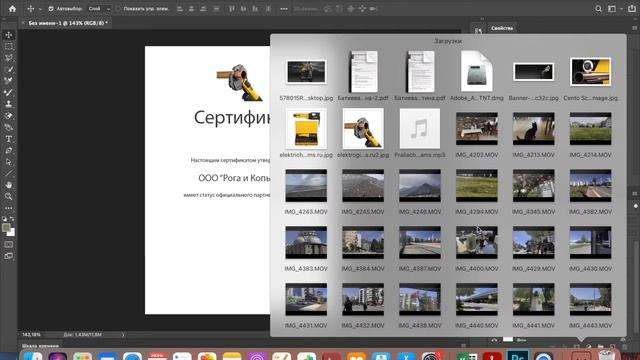The width and height of the screenshot is (640, 360).
Task: Open Photoshop from the Dock
Action: (518, 356)
